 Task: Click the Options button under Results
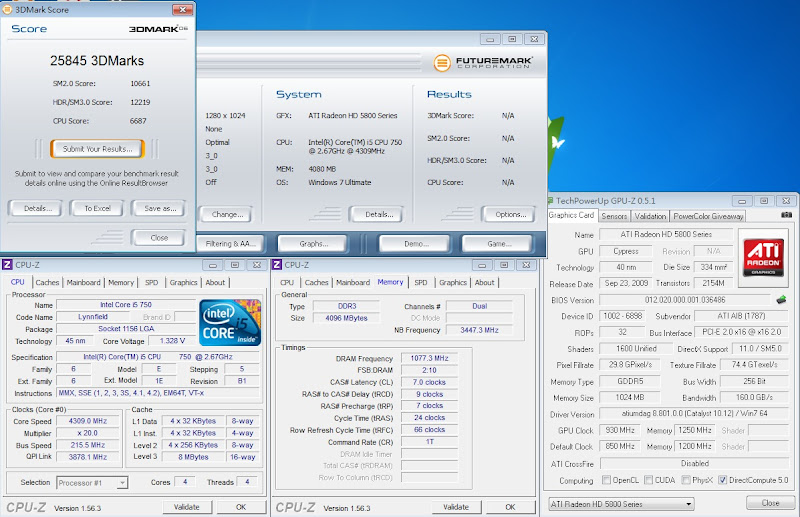tap(509, 214)
